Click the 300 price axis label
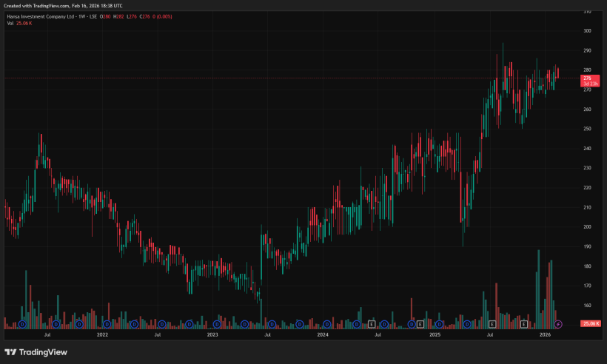The height and width of the screenshot is (364, 607). 587,31
